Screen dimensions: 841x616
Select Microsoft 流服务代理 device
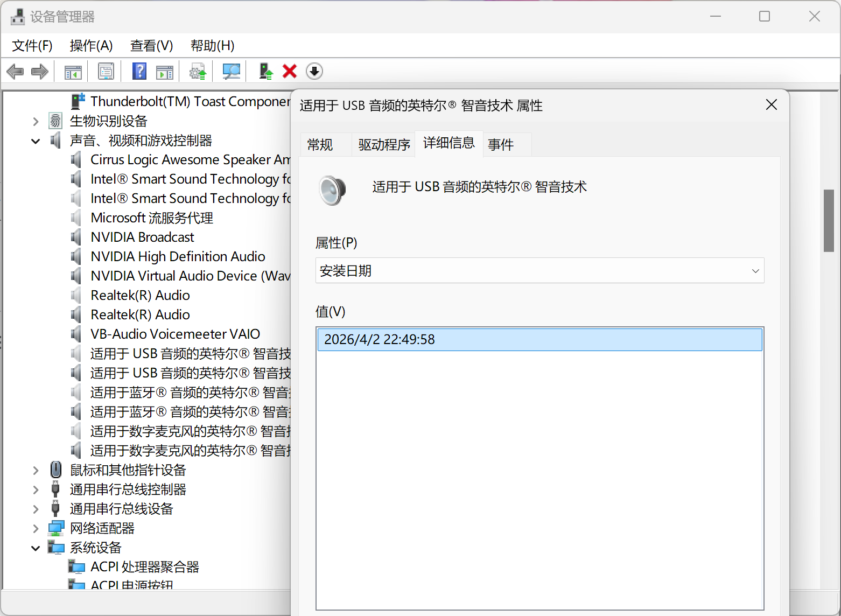tap(152, 218)
